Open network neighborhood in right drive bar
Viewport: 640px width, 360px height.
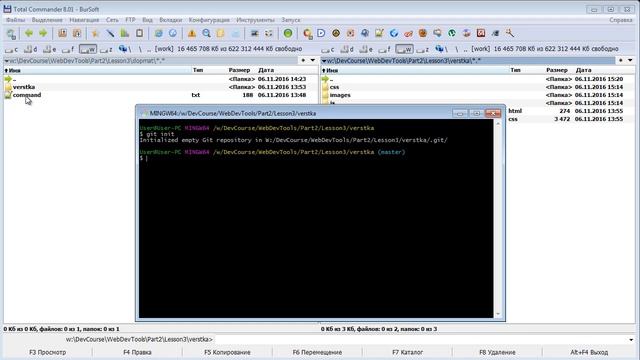(441, 49)
